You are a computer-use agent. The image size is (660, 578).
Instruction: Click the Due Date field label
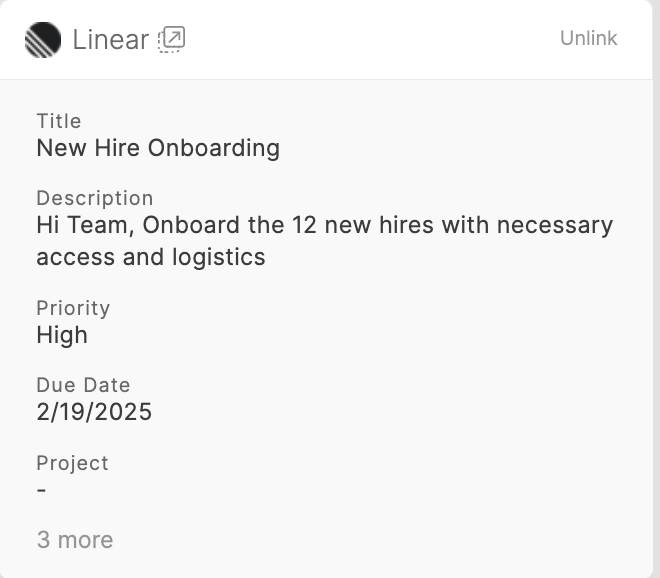pos(83,385)
